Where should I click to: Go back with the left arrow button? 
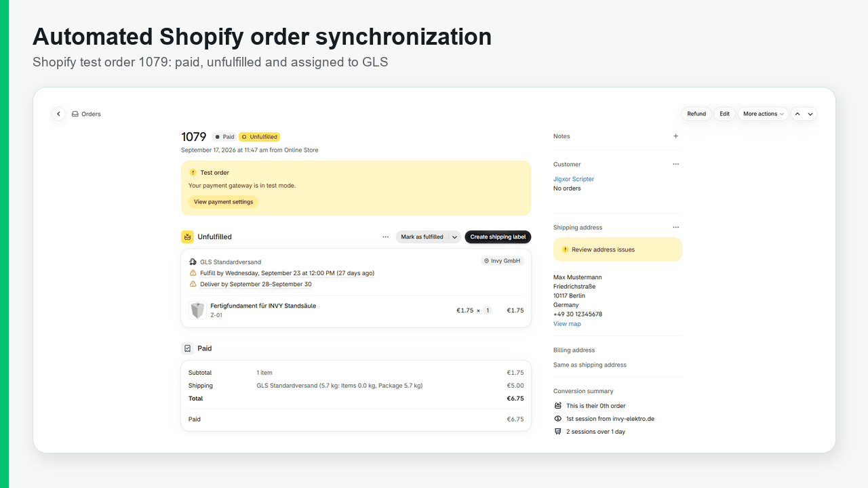tap(58, 114)
